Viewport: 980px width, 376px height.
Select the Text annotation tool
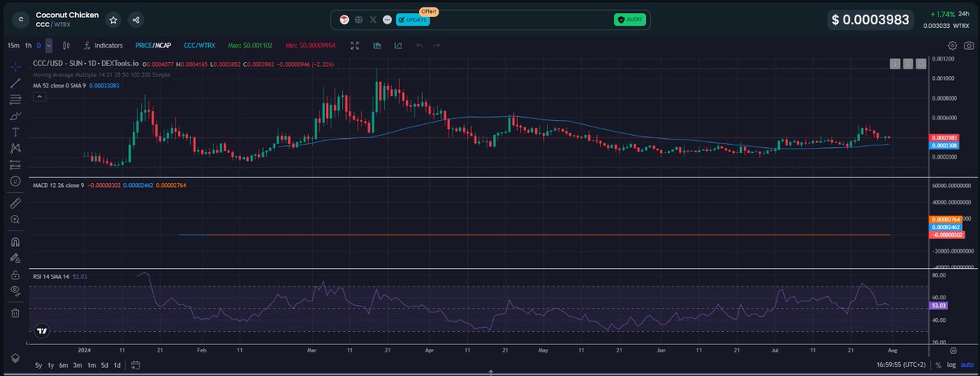pyautogui.click(x=16, y=131)
